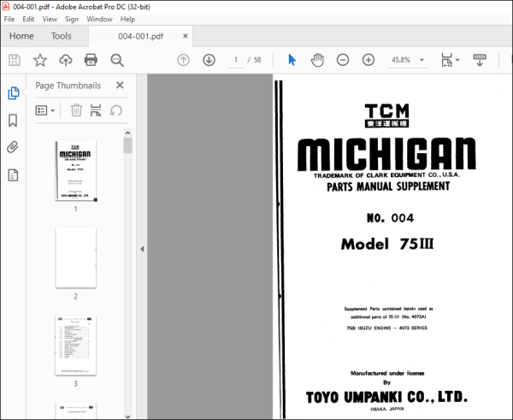Screen dimensions: 513x420
Task: Click the current page number field
Action: click(x=236, y=60)
